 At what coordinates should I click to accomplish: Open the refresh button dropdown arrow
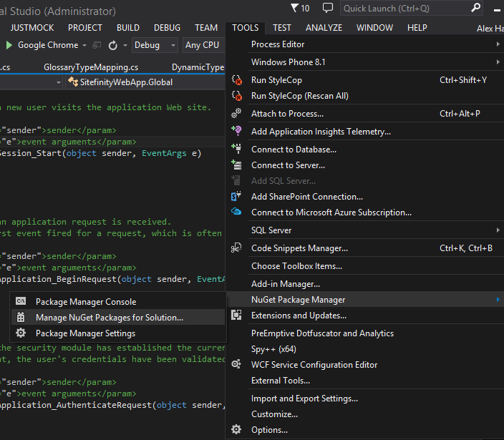(x=125, y=45)
